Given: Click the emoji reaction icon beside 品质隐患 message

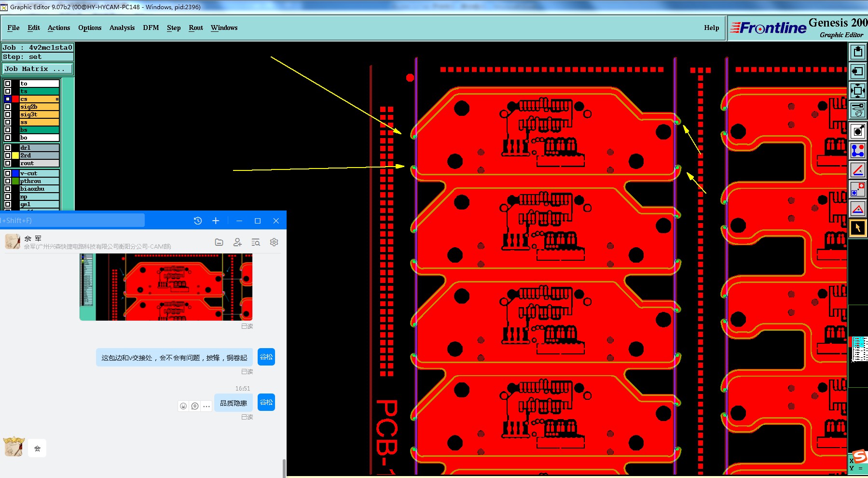Looking at the screenshot, I should tap(183, 406).
